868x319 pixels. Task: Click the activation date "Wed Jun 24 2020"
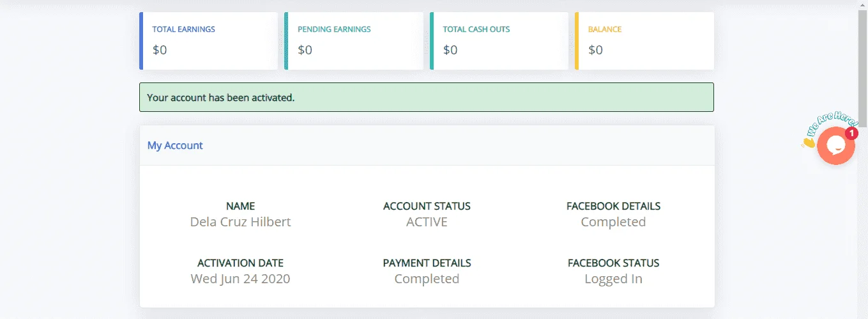[x=240, y=279]
